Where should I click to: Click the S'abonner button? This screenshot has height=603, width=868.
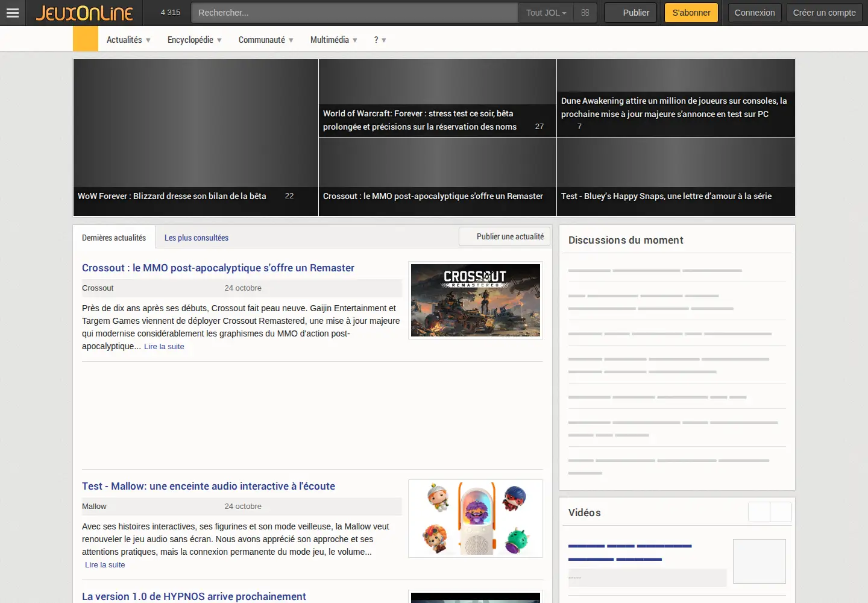pyautogui.click(x=691, y=13)
